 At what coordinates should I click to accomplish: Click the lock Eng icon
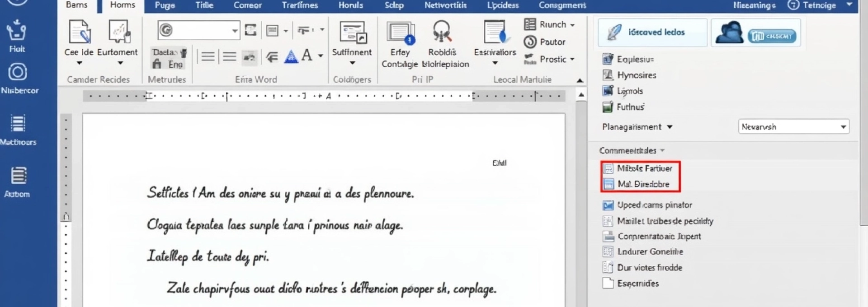click(157, 64)
